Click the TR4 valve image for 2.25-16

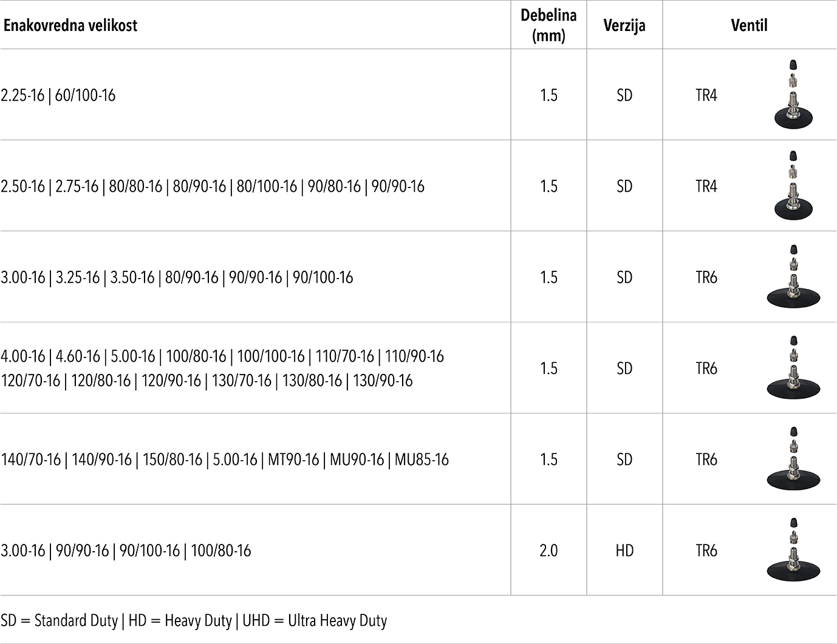pos(794,94)
